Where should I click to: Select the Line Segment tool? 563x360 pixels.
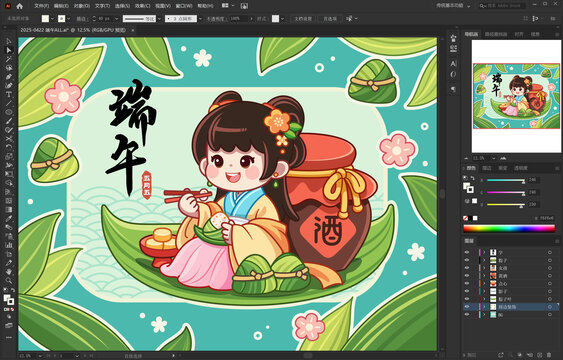pyautogui.click(x=9, y=103)
